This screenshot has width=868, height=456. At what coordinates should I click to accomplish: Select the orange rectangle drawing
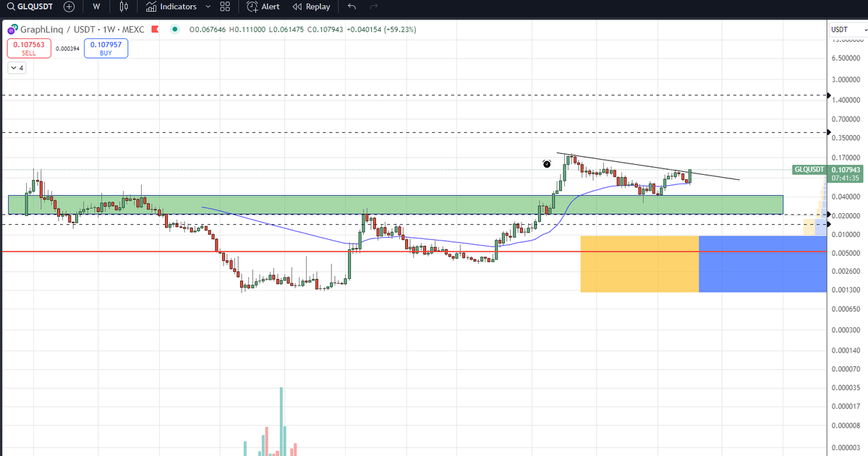tap(639, 264)
